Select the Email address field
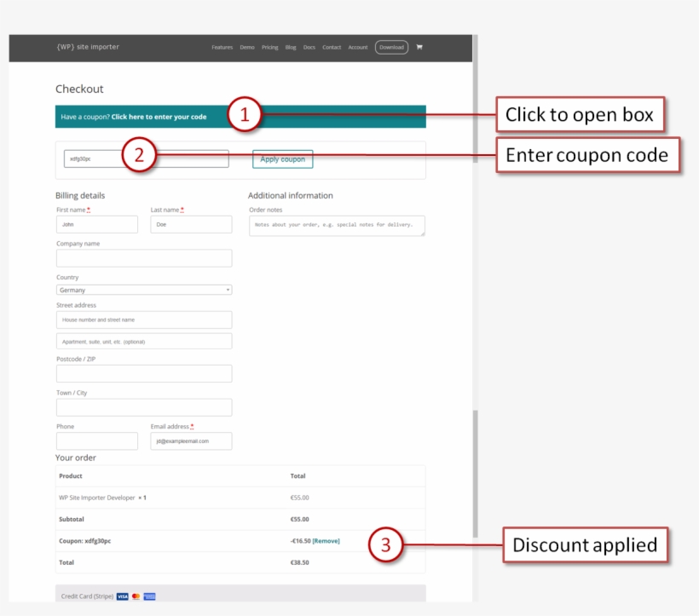Image resolution: width=699 pixels, height=616 pixels. click(x=191, y=440)
